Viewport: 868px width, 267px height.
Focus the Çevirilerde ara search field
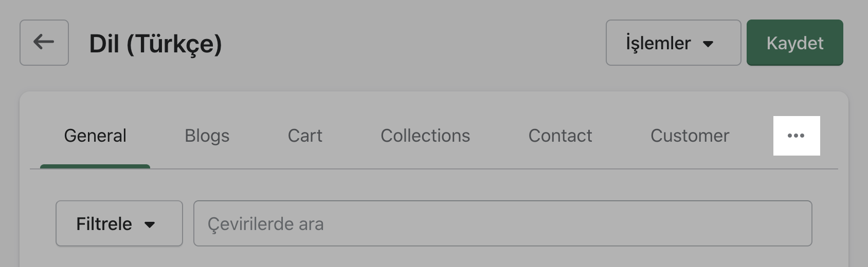tap(502, 223)
